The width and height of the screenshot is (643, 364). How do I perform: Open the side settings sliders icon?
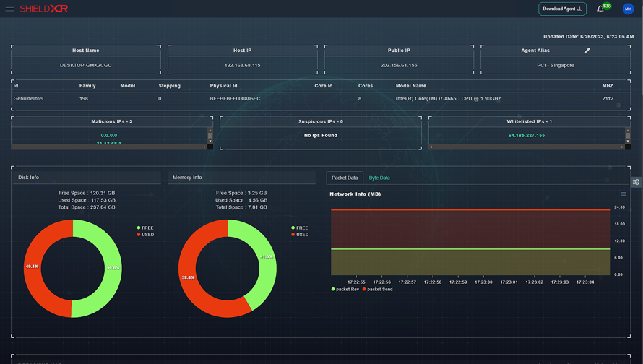(x=636, y=182)
